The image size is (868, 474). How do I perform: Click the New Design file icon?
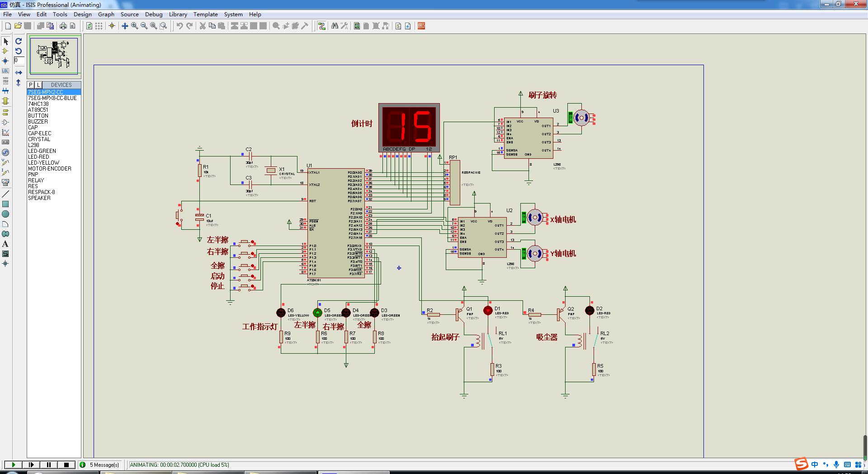pyautogui.click(x=8, y=26)
